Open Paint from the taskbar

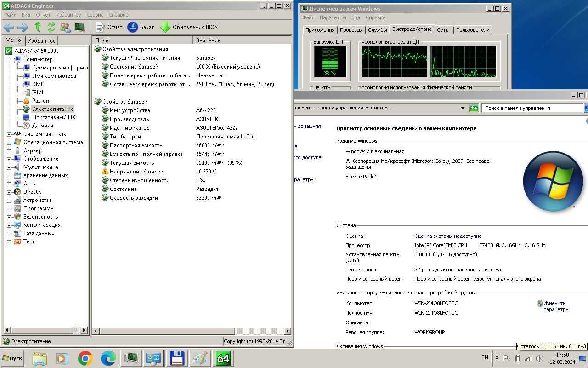pos(200,358)
